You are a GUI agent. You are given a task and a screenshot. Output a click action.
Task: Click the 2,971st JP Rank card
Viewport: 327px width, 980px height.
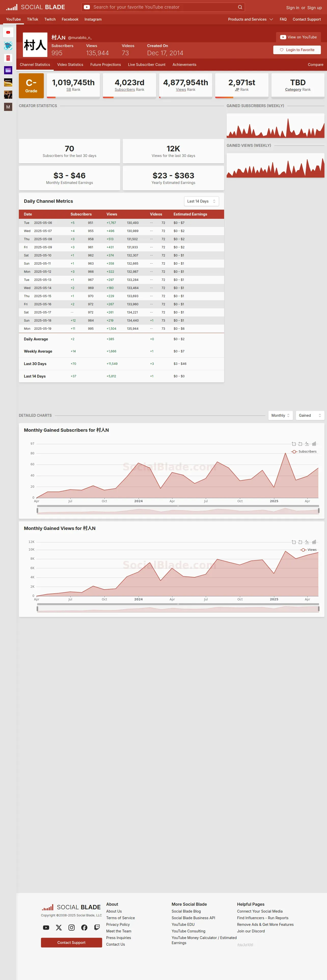tap(242, 85)
